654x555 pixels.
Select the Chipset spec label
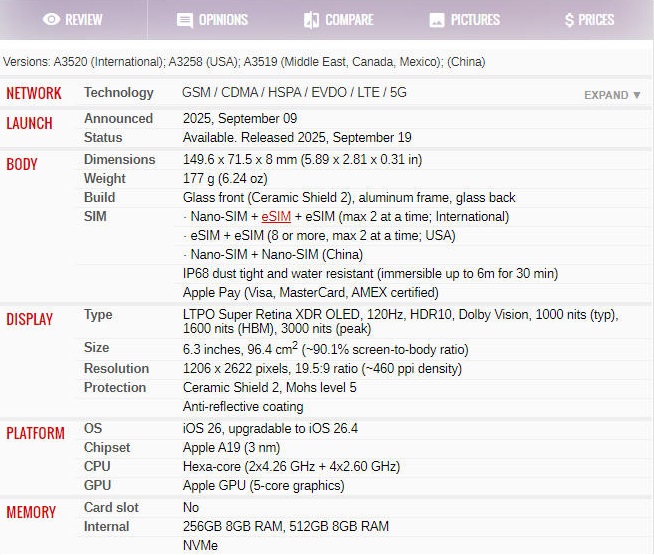pyautogui.click(x=105, y=448)
